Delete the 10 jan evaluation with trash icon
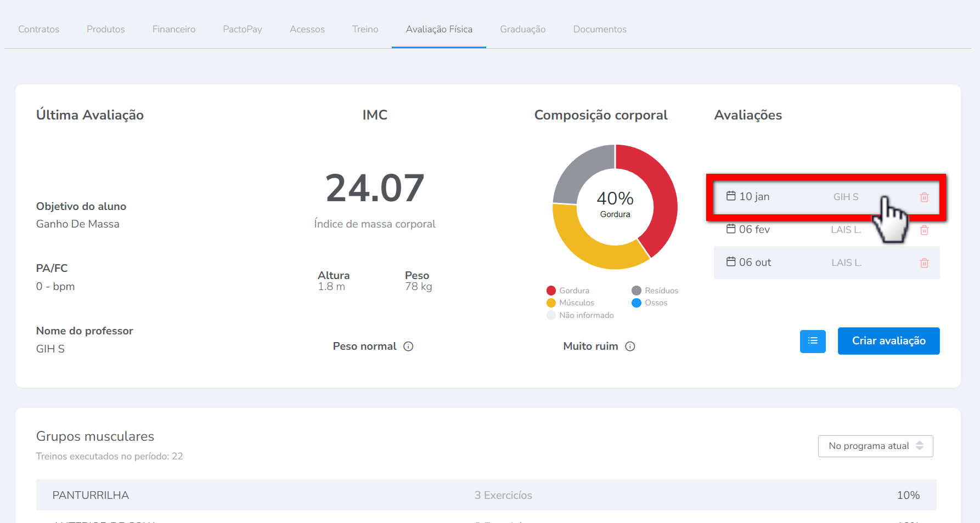 [924, 197]
